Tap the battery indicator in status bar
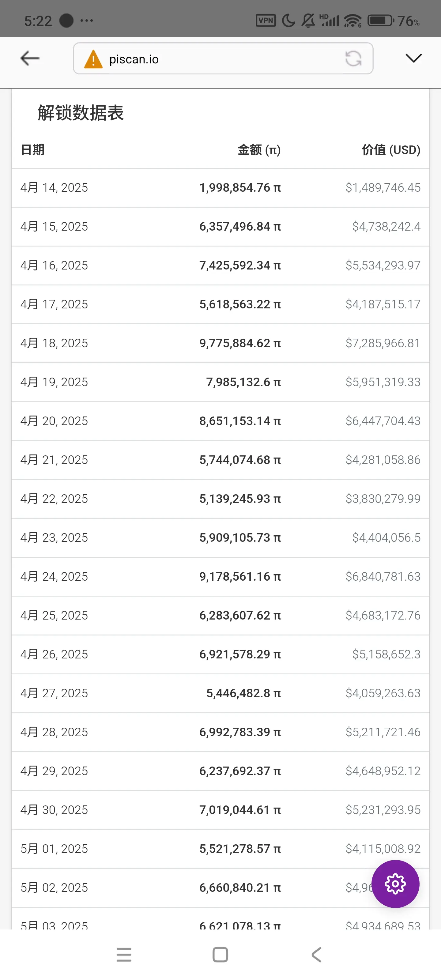Screen dimensions: 441x980 (380, 21)
